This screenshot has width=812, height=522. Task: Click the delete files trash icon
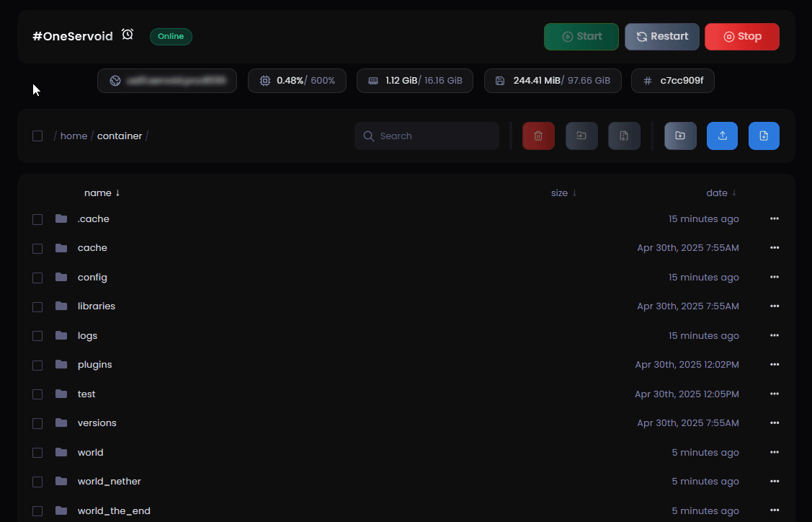pos(538,136)
